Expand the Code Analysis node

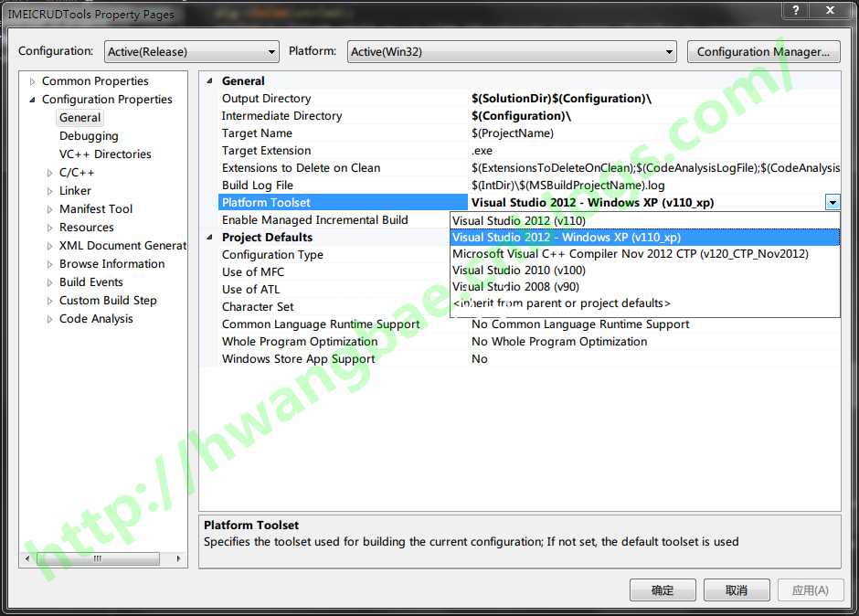pos(50,318)
